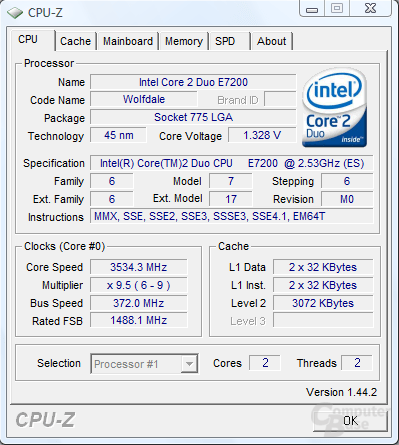Click the Core Voltage value 1.328 V
The height and width of the screenshot is (445, 399).
(262, 135)
